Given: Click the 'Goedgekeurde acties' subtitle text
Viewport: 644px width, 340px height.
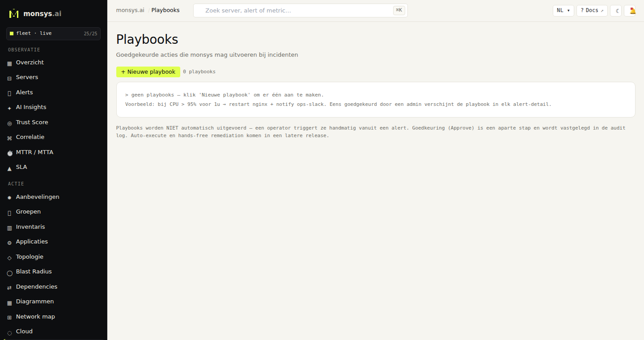Looking at the screenshot, I should pos(207,55).
